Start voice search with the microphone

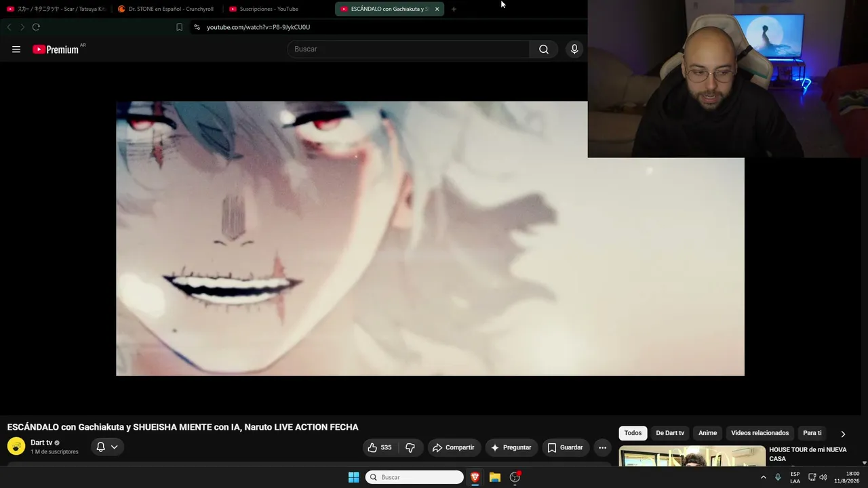point(574,49)
